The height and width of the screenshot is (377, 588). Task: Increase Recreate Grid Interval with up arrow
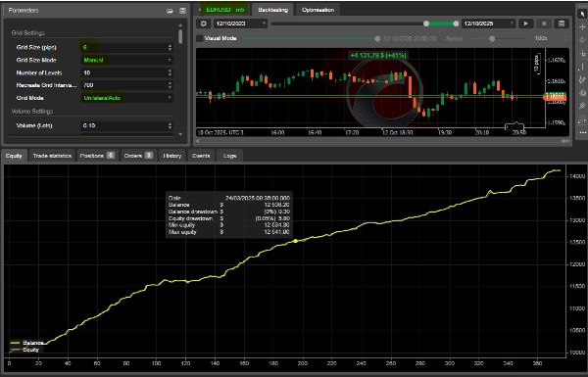coord(170,83)
